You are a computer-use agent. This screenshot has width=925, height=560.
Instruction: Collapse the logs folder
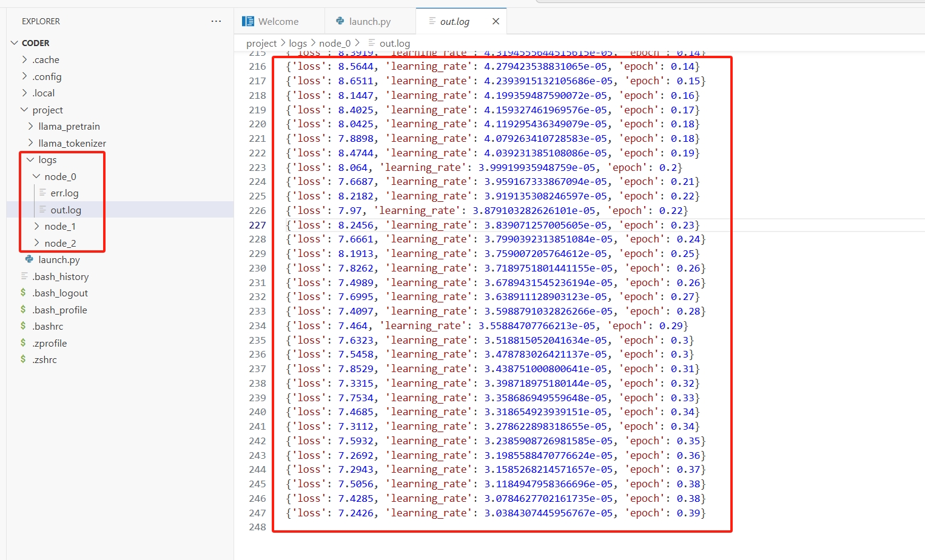tap(30, 159)
